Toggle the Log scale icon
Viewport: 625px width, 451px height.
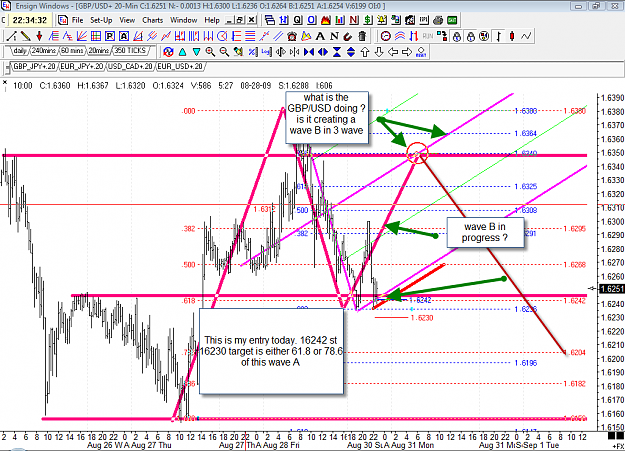pos(267,52)
